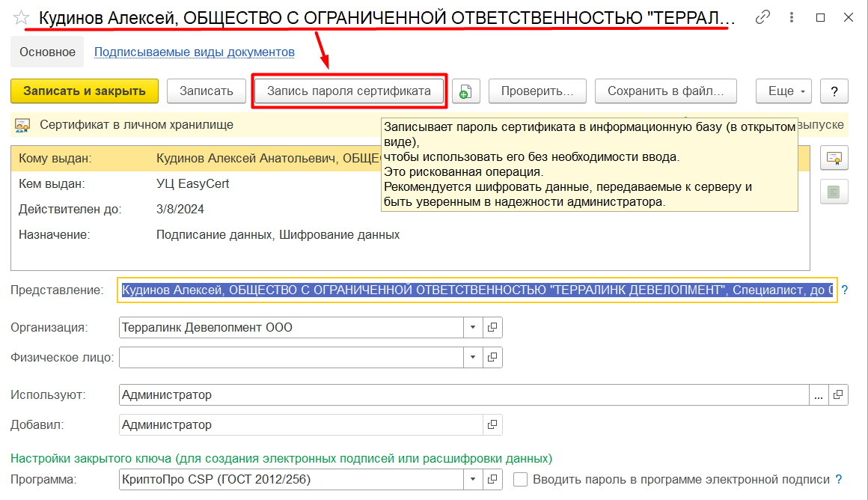Click Сертификат в личном хранилище text
The height and width of the screenshot is (500, 868).
pos(137,125)
